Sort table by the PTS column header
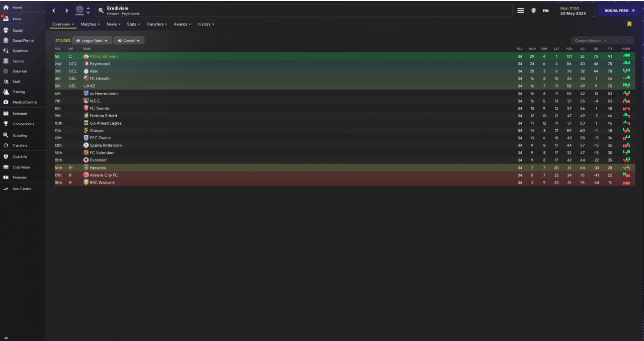Screen dimensions: 644x341 click(610, 48)
